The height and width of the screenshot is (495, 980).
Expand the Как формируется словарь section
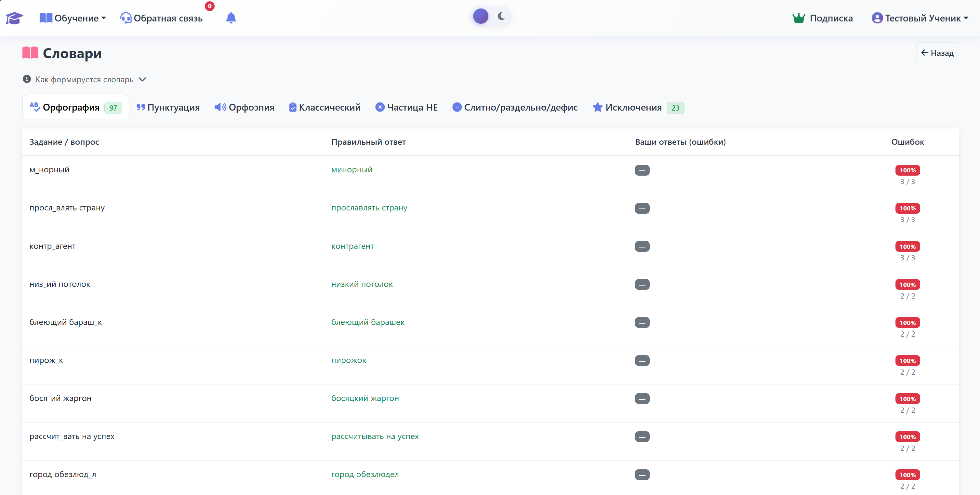85,79
